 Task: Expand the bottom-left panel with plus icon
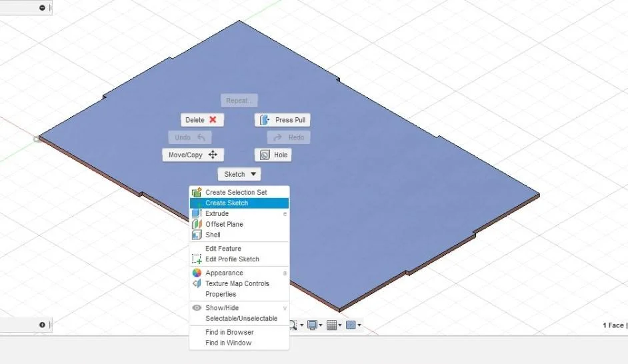[x=42, y=325]
